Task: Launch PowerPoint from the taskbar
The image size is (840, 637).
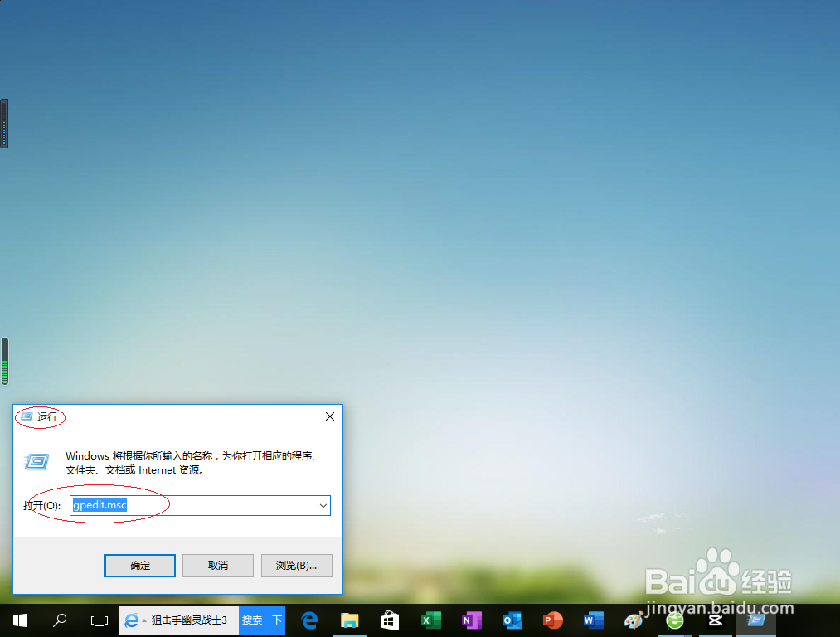Action: point(552,620)
